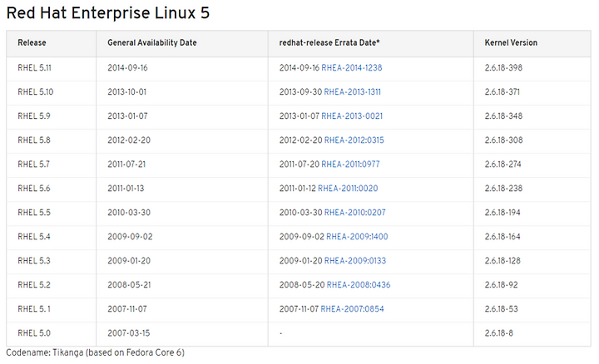This screenshot has height=364, width=599.
Task: Click GA date 2013-10-01
Action: pos(126,92)
